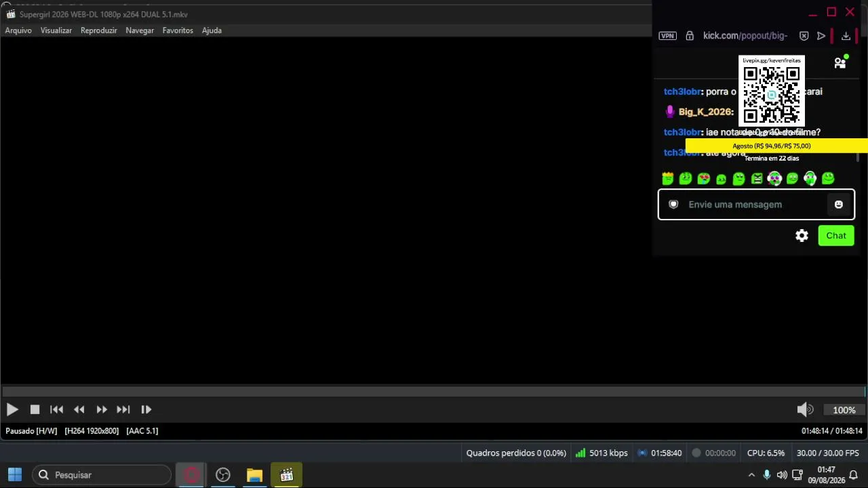868x488 pixels.
Task: Click the 'Quadros perdidos 0 (0.0%)' status
Action: [516, 453]
